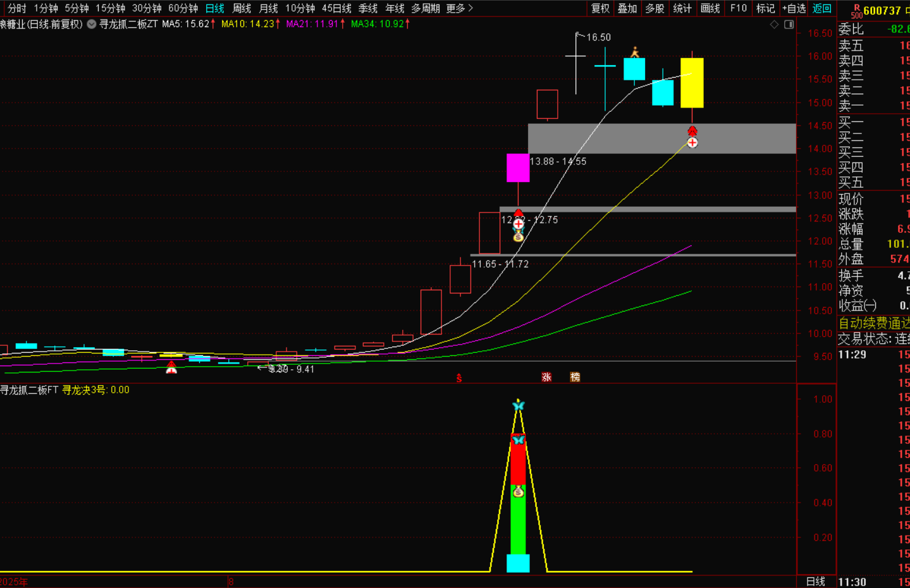Image resolution: width=910 pixels, height=588 pixels.
Task: Add stock via +自选 button
Action: [794, 8]
